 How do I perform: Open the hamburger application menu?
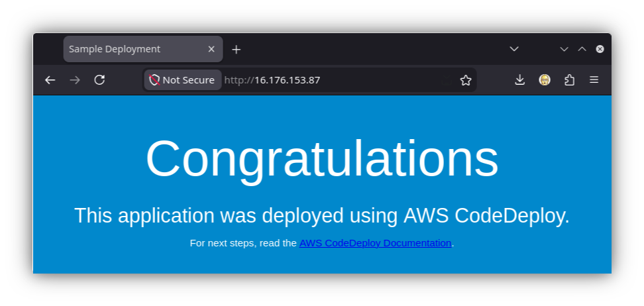click(x=594, y=80)
